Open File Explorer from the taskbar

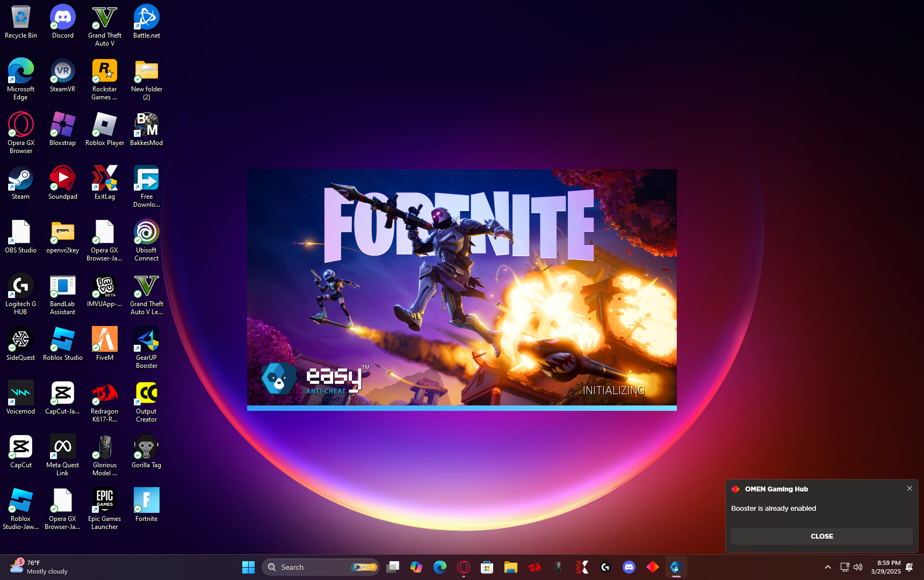click(x=511, y=567)
